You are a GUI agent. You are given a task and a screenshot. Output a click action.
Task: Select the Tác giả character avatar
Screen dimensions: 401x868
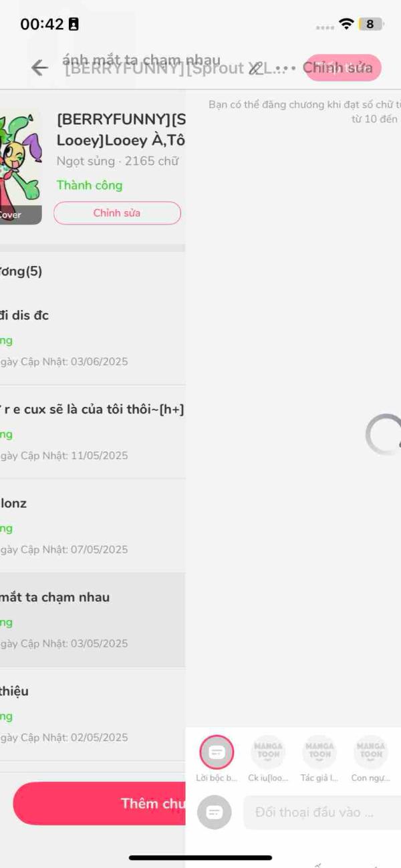pos(319,752)
